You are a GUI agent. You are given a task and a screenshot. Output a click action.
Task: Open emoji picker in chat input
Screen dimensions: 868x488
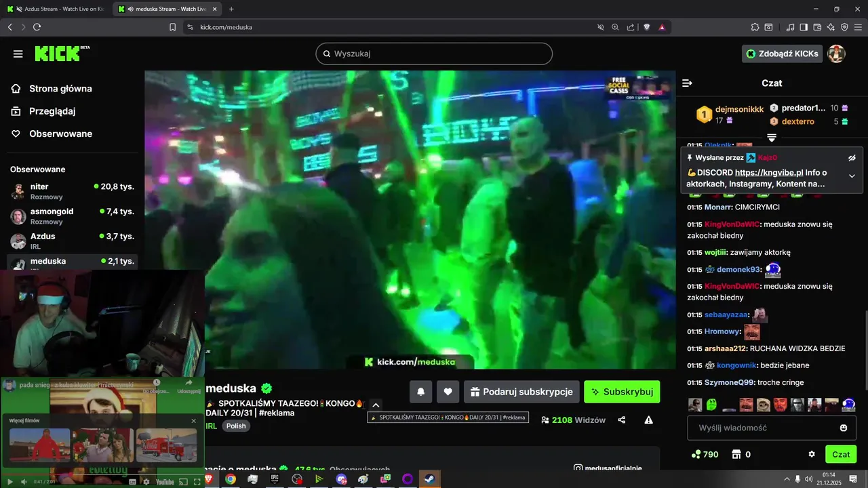pos(844,428)
